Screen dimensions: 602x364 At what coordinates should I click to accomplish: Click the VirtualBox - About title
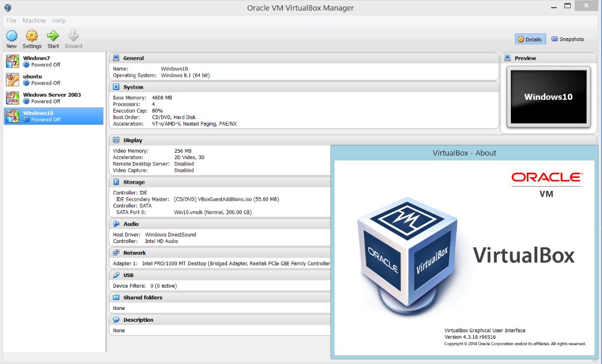click(x=464, y=153)
